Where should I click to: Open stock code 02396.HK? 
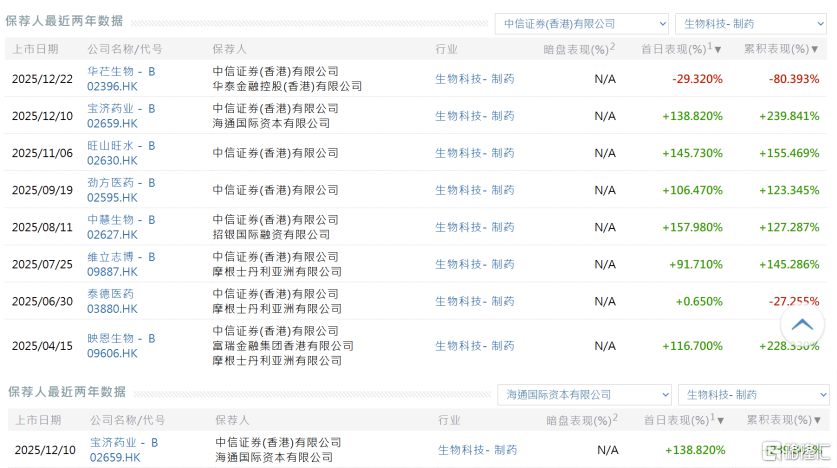tap(112, 86)
